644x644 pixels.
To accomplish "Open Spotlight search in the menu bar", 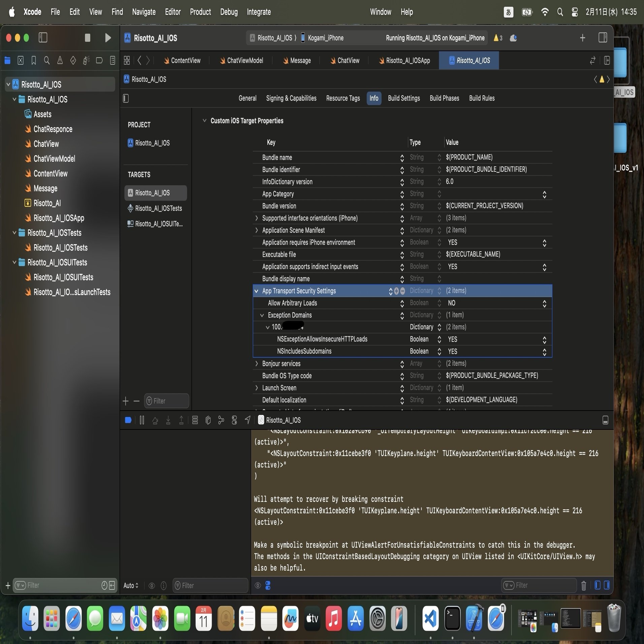I will click(x=560, y=12).
